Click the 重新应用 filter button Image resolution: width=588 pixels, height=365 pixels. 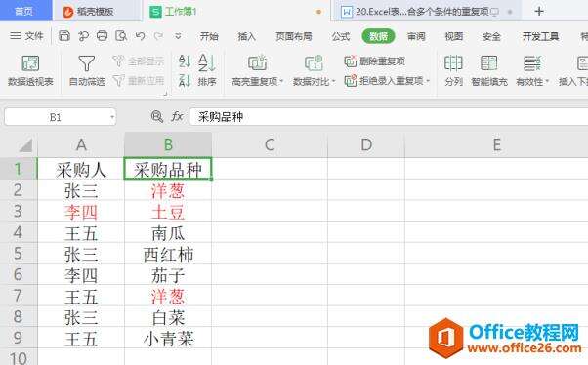pos(139,80)
